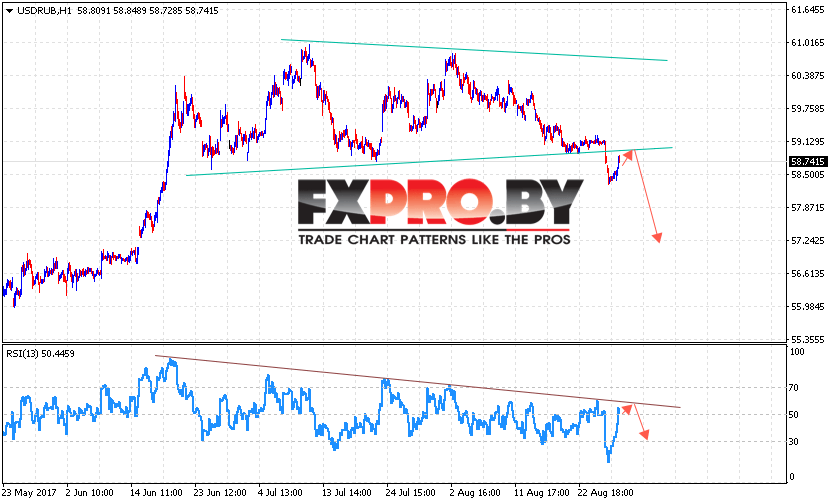The width and height of the screenshot is (829, 504).
Task: Click the red downward arrow in the RSI panel
Action: coord(641,423)
